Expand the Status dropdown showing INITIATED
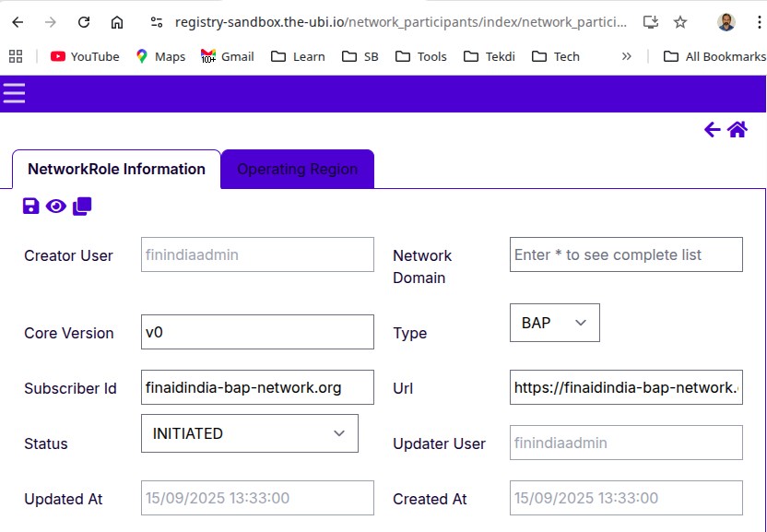The height and width of the screenshot is (532, 767). coord(249,433)
